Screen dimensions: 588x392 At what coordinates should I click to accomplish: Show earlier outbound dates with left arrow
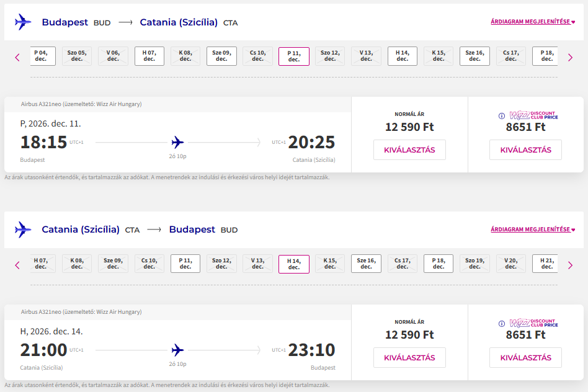pos(17,57)
